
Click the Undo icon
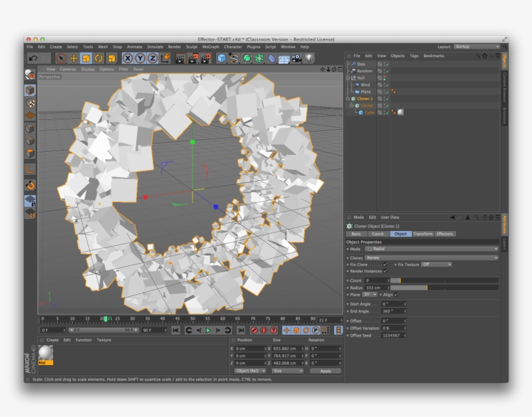(32, 59)
